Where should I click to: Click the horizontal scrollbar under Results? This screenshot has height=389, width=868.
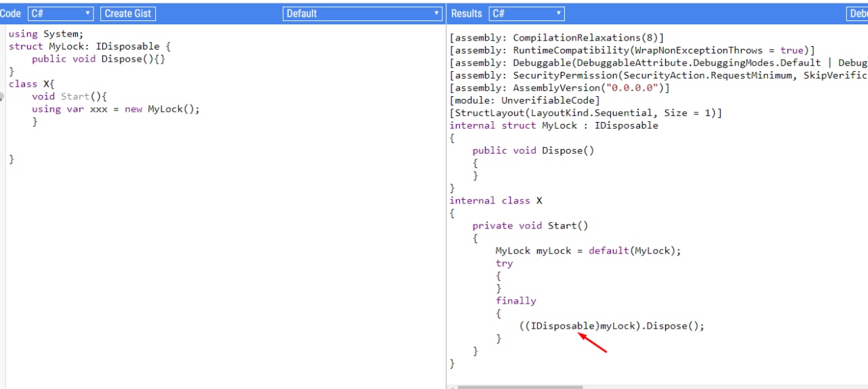tap(519, 387)
